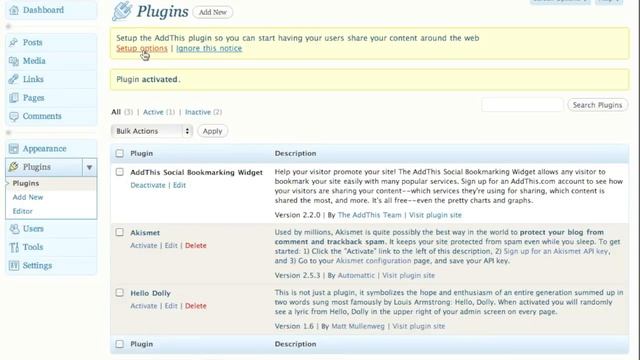Click the Settings icon in sidebar
Screen dimensions: 640x360
tap(14, 266)
